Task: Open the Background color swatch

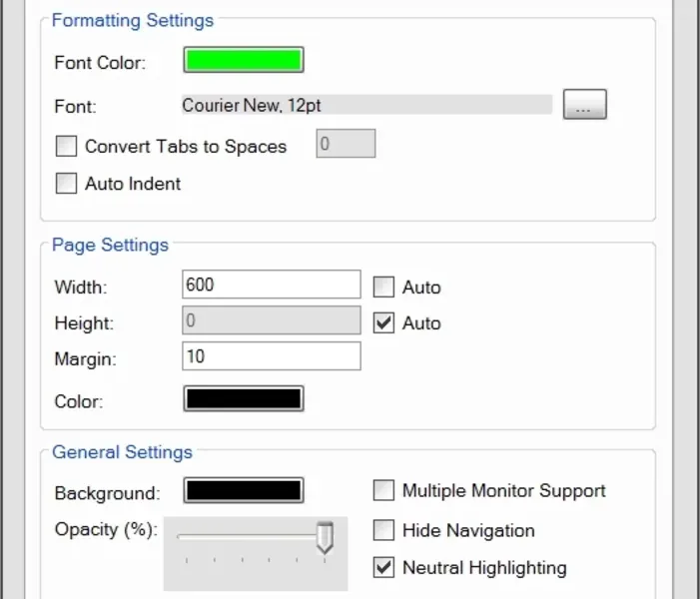Action: [243, 491]
